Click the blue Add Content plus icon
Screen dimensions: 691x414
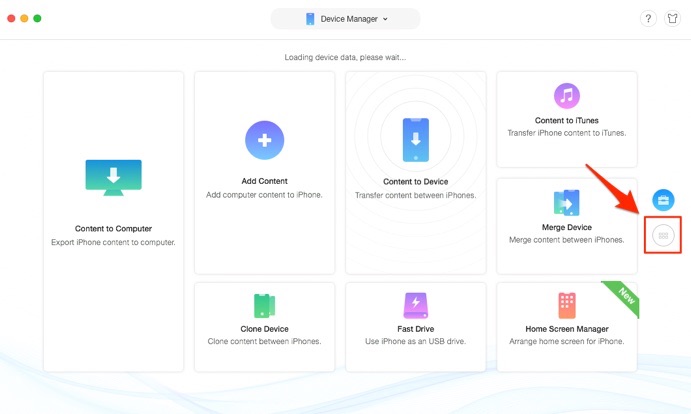point(264,140)
